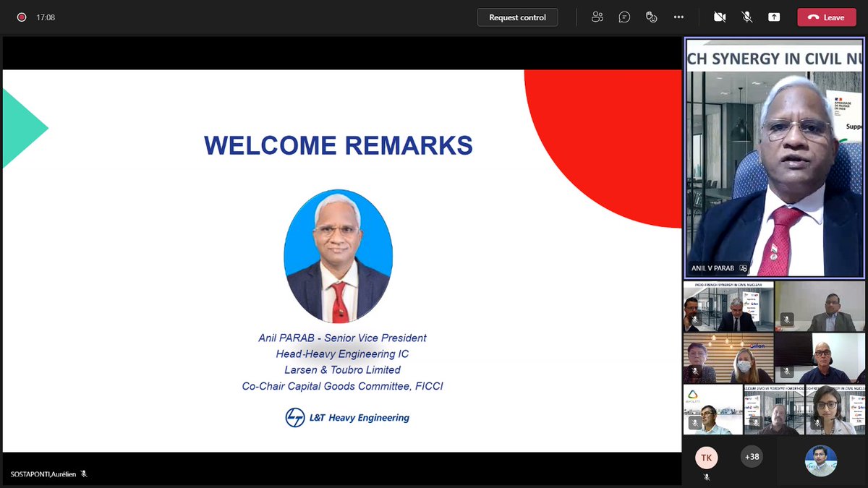Select the bottom-row middle man's video tile
This screenshot has width=868, height=488.
coord(774,409)
